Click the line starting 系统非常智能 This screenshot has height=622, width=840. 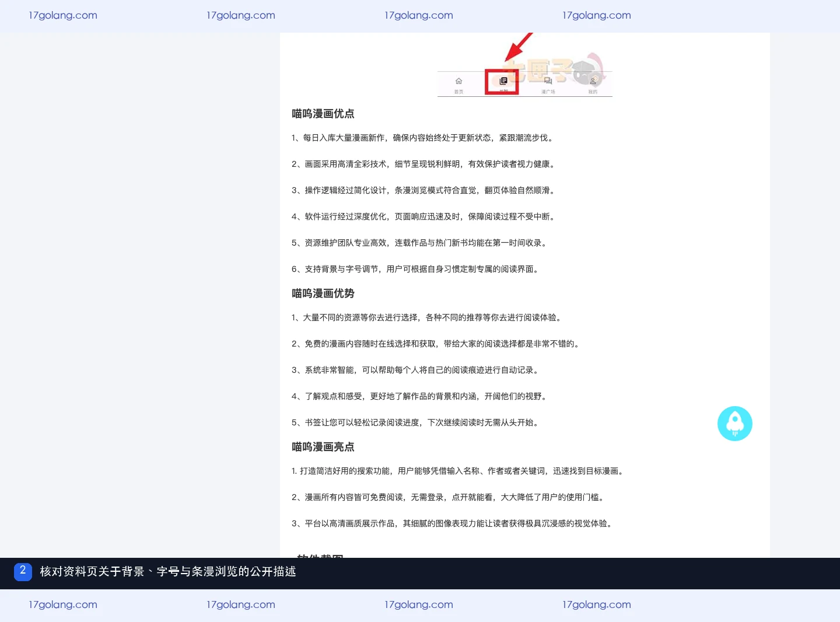pos(416,370)
